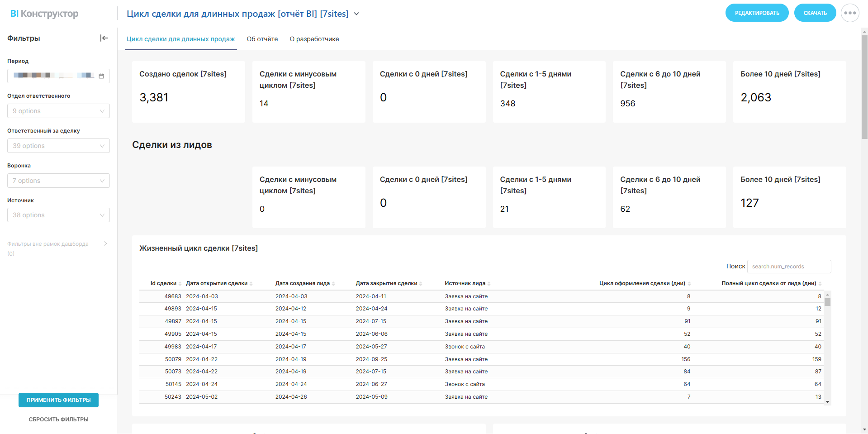Screen dimensions: 868x434
Task: Open the Воронка filter dropdown
Action: click(58, 181)
